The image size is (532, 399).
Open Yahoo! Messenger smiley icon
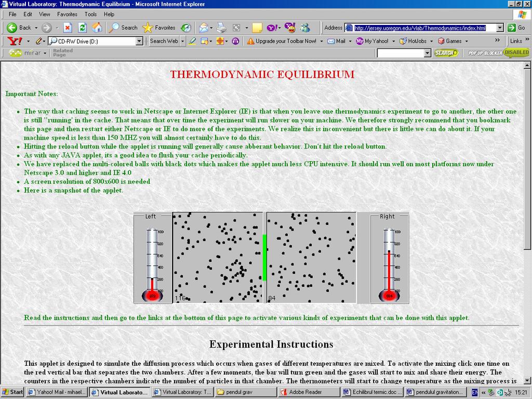pyautogui.click(x=290, y=28)
